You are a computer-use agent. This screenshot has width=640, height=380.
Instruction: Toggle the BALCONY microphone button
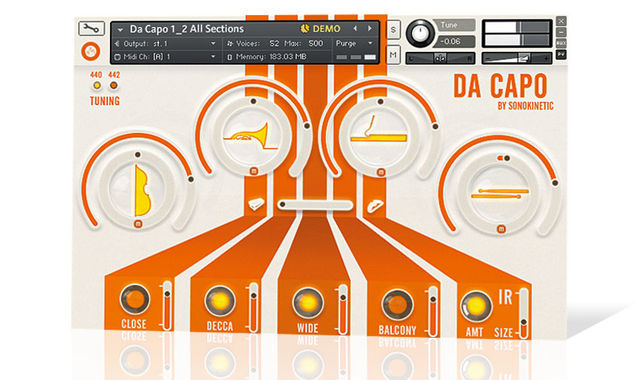pyautogui.click(x=397, y=304)
